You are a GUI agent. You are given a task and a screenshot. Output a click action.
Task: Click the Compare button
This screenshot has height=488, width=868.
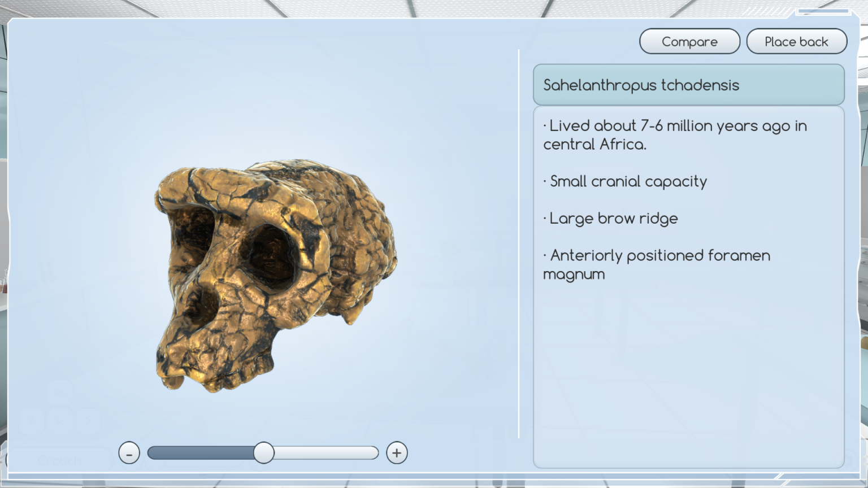(x=689, y=42)
